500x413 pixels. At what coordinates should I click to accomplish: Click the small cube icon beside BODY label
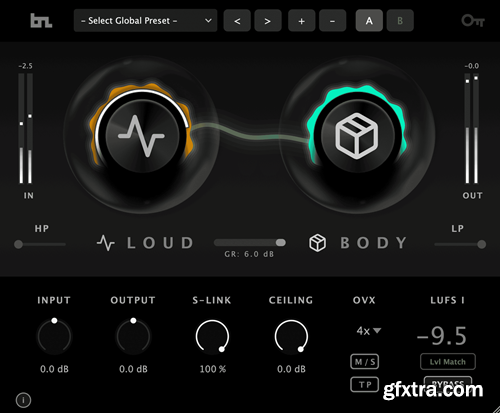click(x=317, y=243)
